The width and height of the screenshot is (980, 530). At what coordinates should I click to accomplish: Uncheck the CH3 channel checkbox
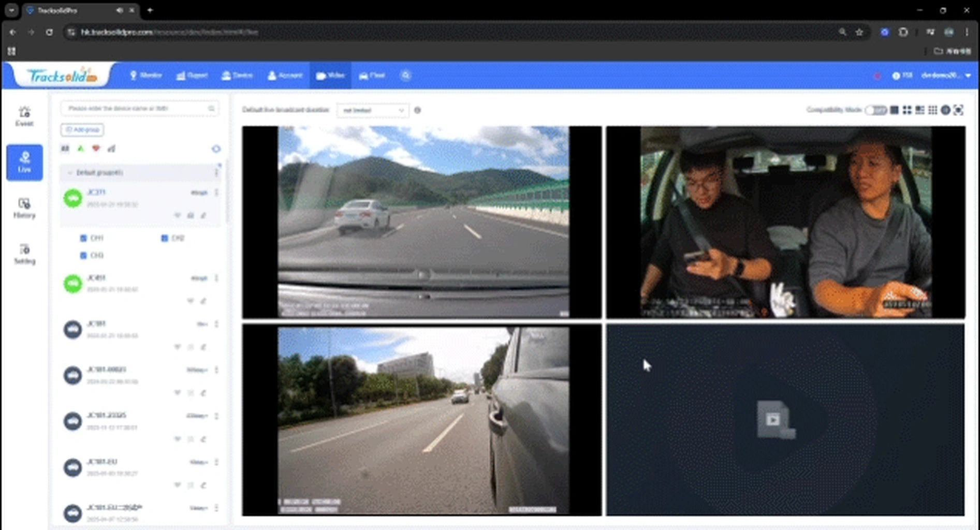tap(84, 255)
